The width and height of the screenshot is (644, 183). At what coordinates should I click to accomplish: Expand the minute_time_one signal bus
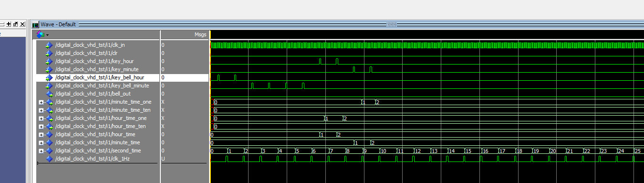(x=41, y=102)
